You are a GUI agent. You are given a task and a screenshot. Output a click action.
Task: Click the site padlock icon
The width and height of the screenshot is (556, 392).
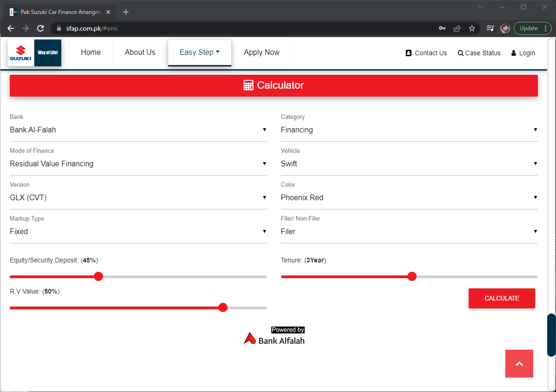pyautogui.click(x=59, y=28)
